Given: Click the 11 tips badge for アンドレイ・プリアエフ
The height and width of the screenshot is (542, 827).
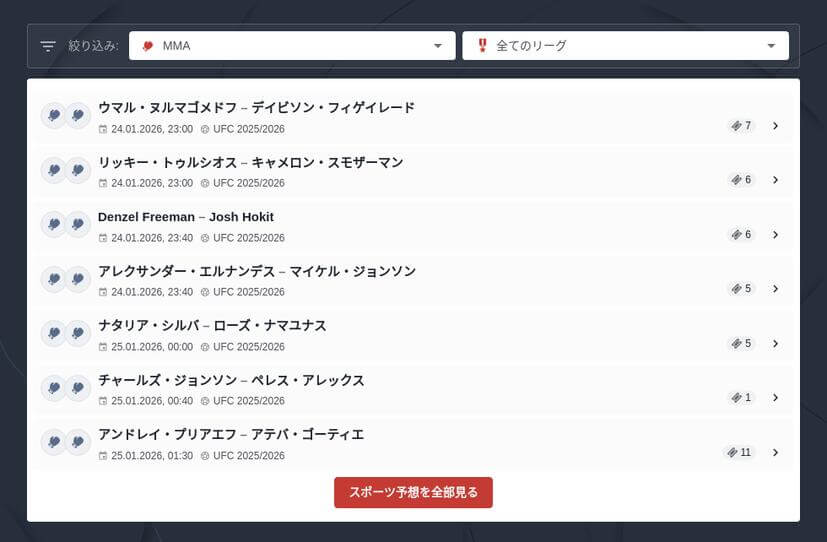Looking at the screenshot, I should pos(739,452).
